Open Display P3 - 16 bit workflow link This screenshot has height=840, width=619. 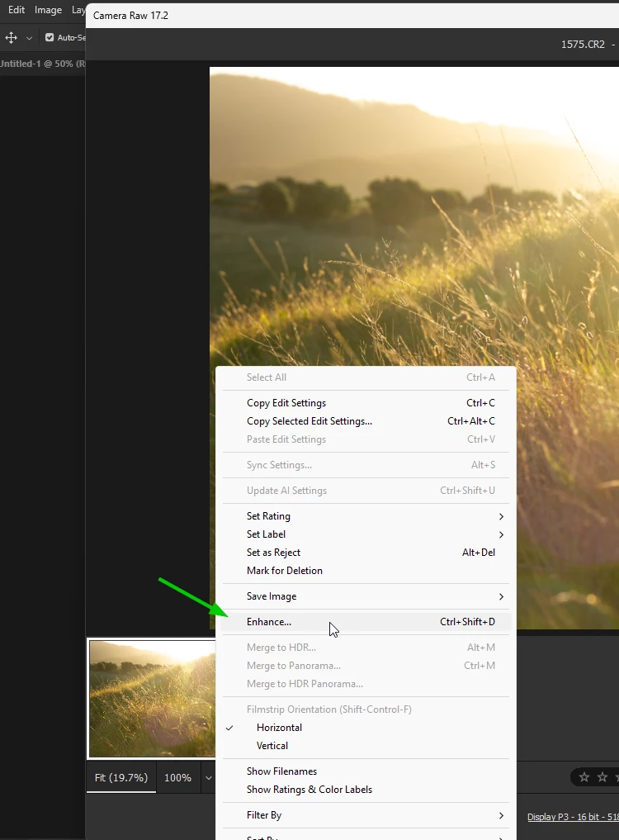click(x=573, y=817)
